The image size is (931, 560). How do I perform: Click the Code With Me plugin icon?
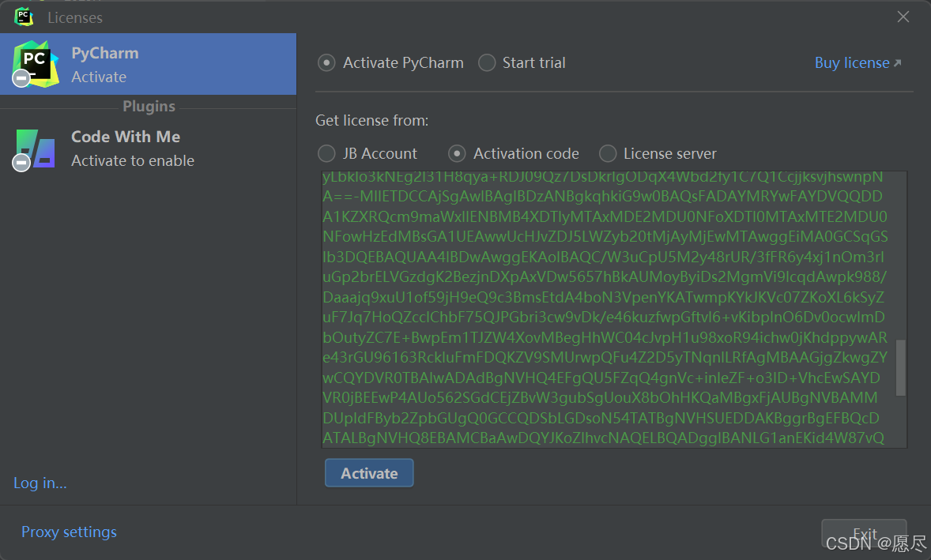point(36,148)
